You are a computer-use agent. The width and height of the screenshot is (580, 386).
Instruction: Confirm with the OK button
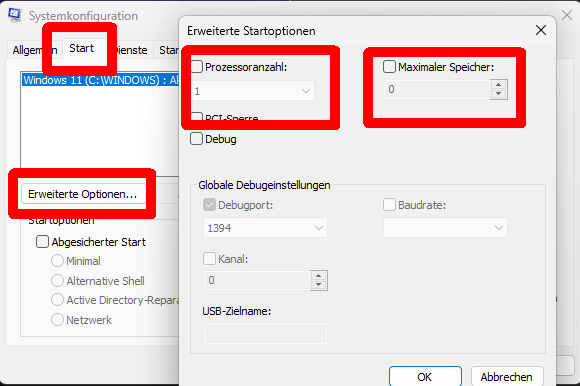point(425,376)
